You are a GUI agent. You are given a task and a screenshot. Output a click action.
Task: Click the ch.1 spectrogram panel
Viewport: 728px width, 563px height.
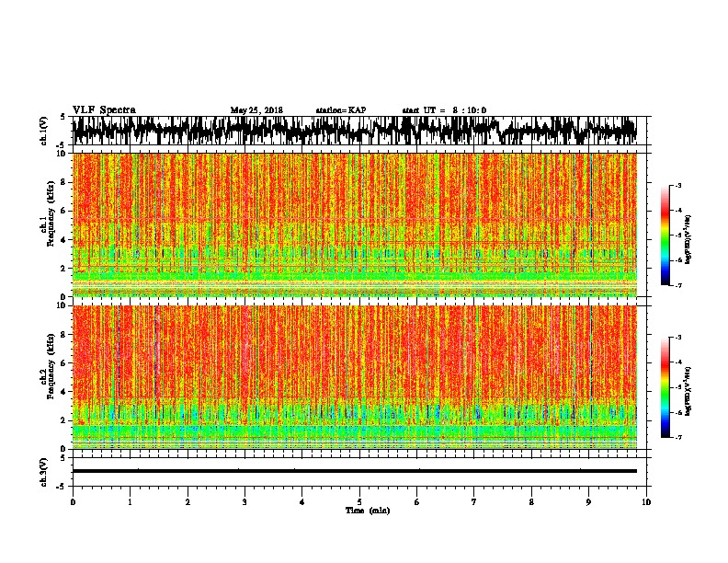(x=354, y=224)
